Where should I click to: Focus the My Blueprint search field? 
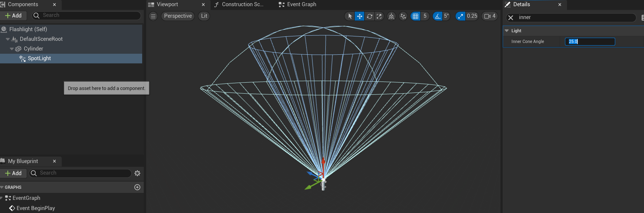[x=80, y=173]
